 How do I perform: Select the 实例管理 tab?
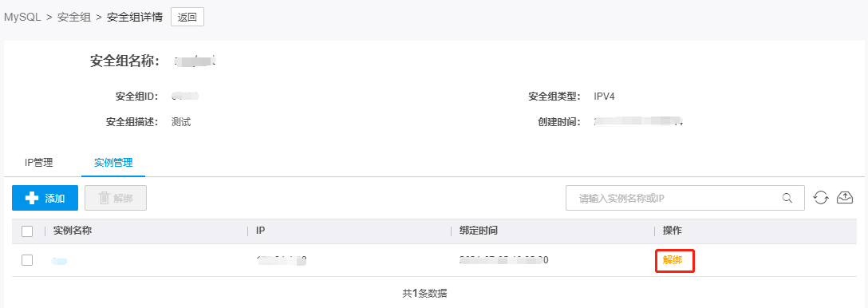(x=113, y=163)
